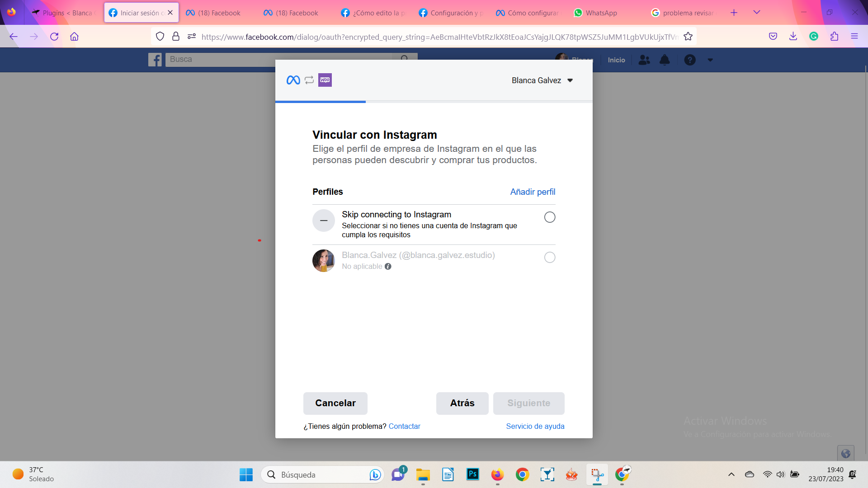Click Inicio in the Facebook top bar
This screenshot has height=488, width=868.
(x=616, y=60)
